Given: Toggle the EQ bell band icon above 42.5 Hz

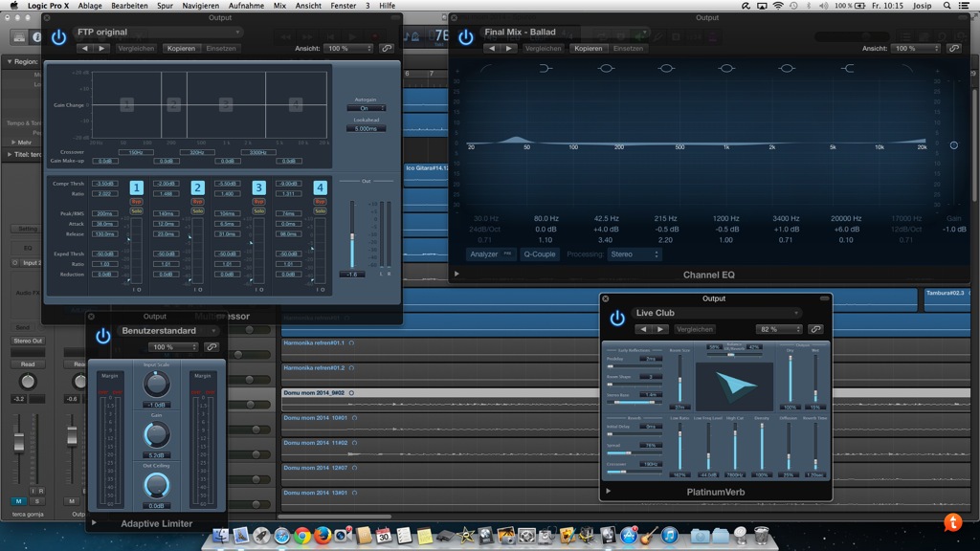Looking at the screenshot, I should [x=606, y=68].
